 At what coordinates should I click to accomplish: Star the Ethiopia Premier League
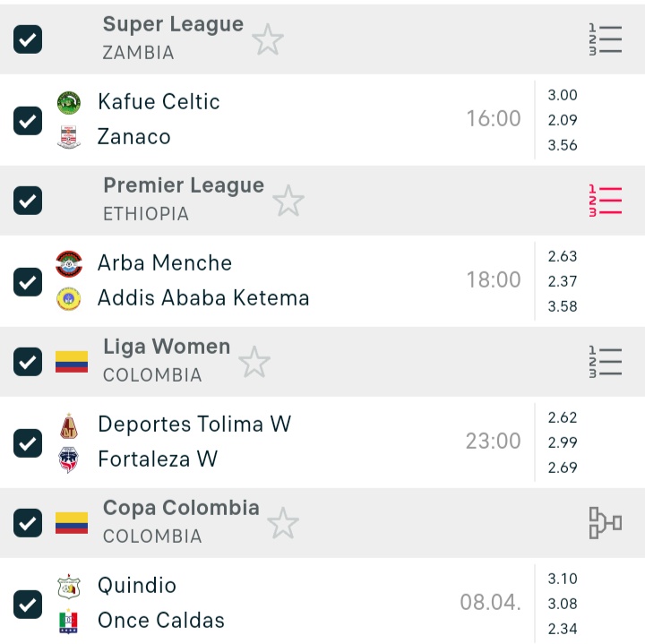point(288,202)
